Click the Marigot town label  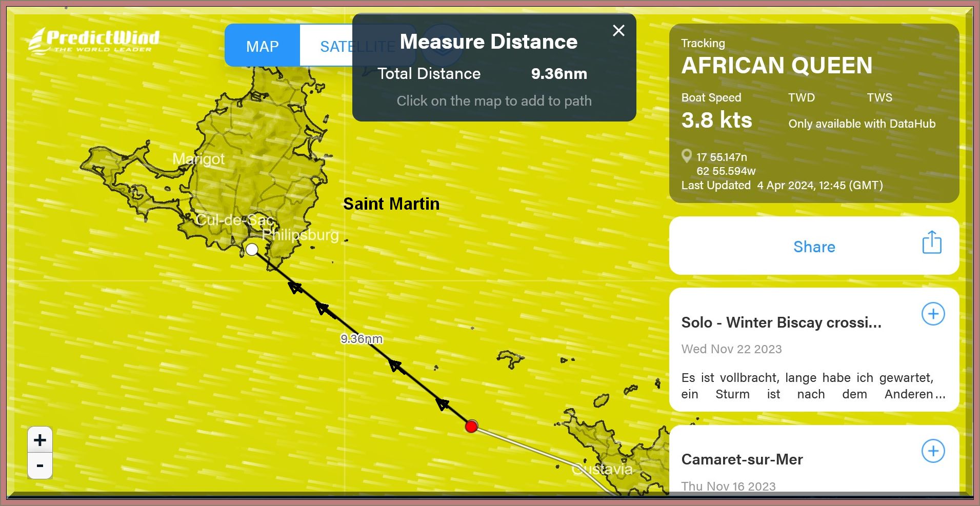(198, 159)
